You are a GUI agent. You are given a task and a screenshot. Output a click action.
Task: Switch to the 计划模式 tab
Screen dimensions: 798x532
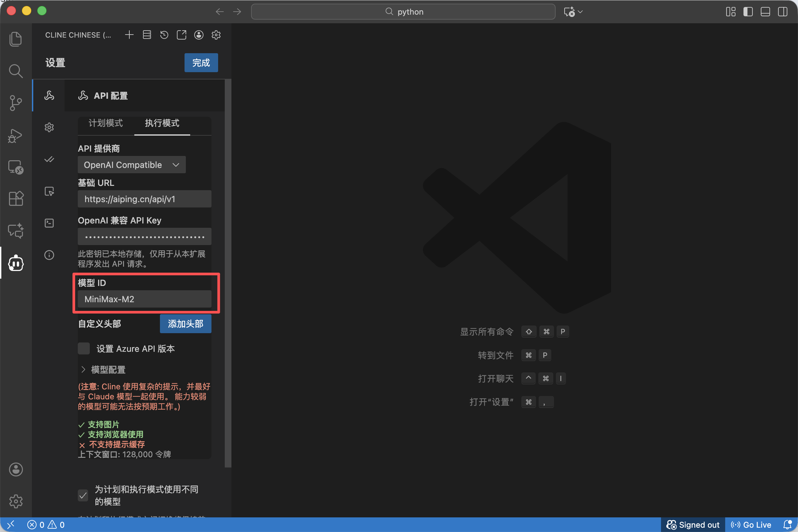click(x=105, y=123)
